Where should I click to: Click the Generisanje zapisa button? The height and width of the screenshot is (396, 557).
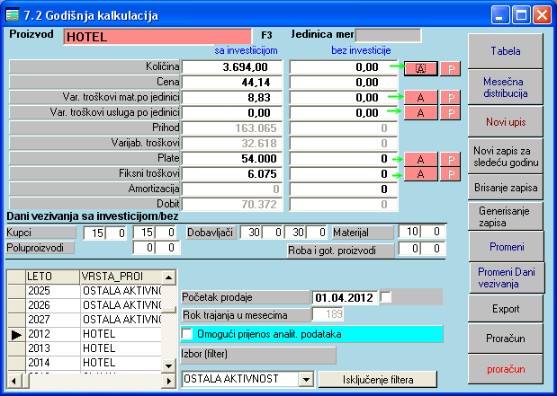click(505, 217)
